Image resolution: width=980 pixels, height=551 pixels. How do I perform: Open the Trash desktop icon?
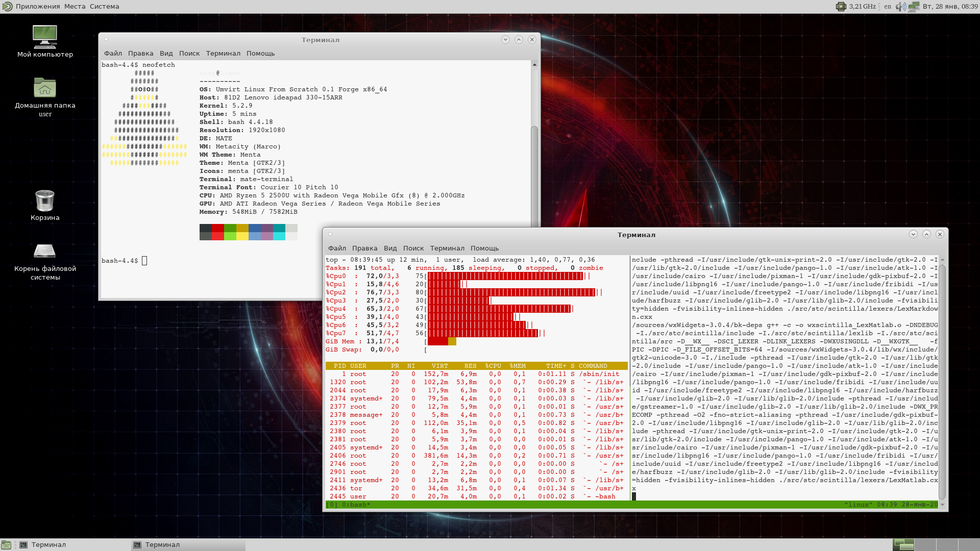(45, 201)
